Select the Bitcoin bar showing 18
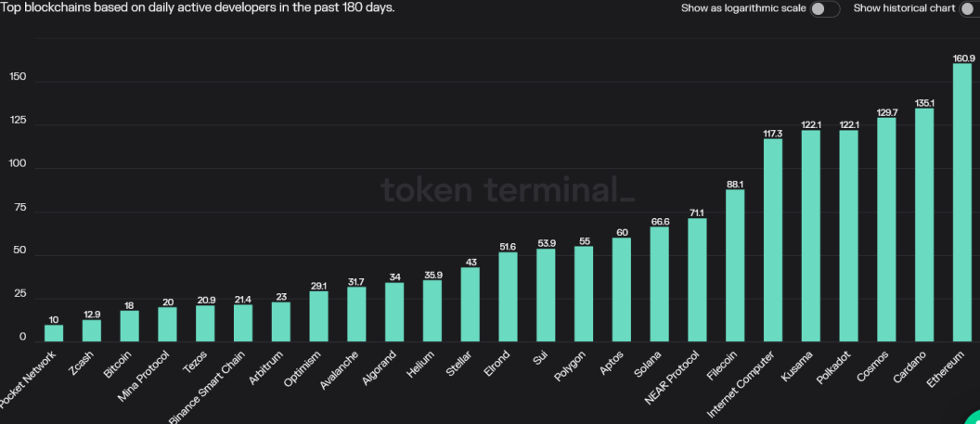This screenshot has height=424, width=980. [x=129, y=326]
